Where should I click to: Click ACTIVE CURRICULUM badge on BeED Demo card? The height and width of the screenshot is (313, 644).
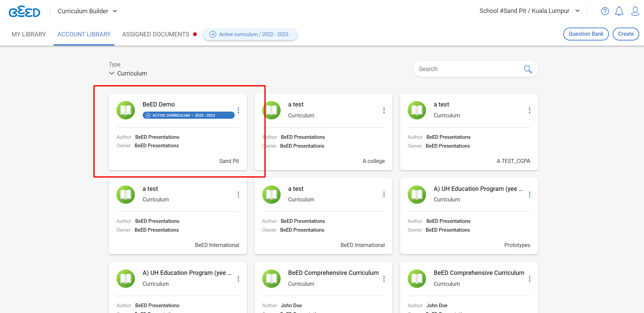188,115
